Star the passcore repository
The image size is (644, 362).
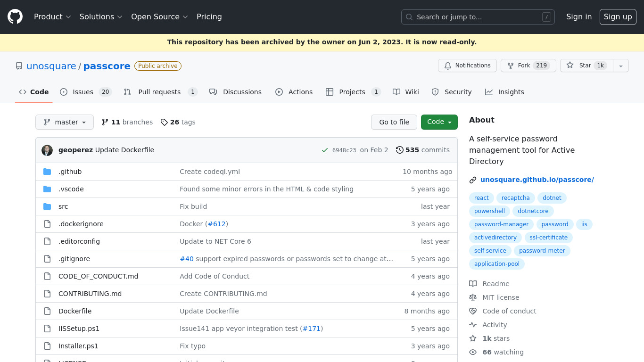(586, 66)
